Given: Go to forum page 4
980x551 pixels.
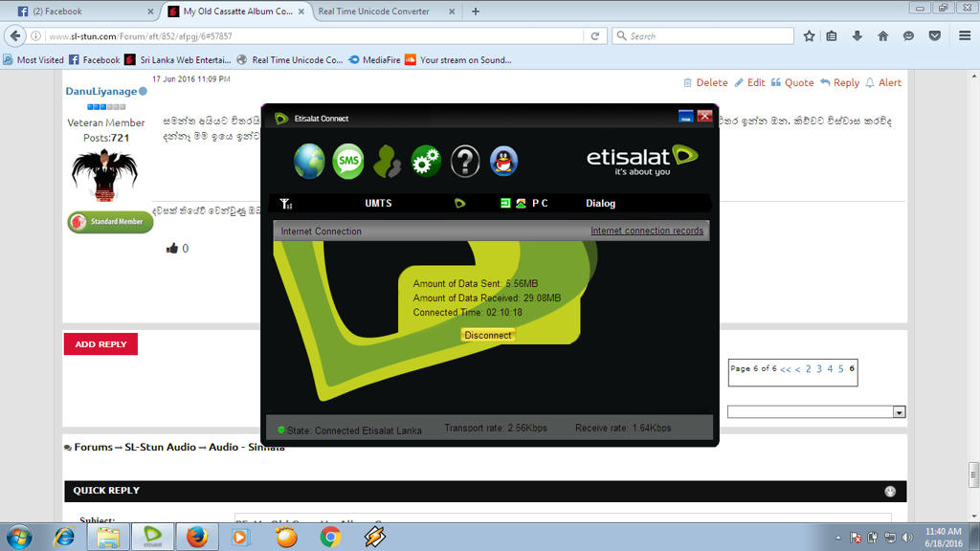Looking at the screenshot, I should point(830,369).
